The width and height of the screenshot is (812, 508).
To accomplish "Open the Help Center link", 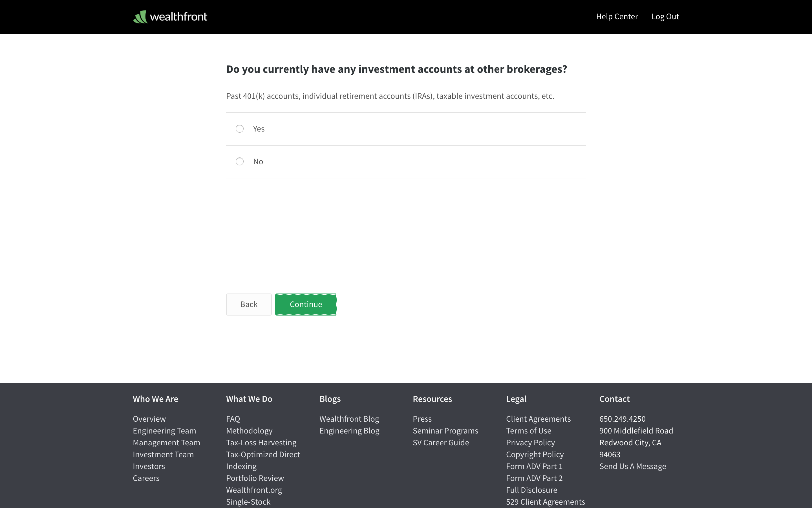I will point(617,16).
